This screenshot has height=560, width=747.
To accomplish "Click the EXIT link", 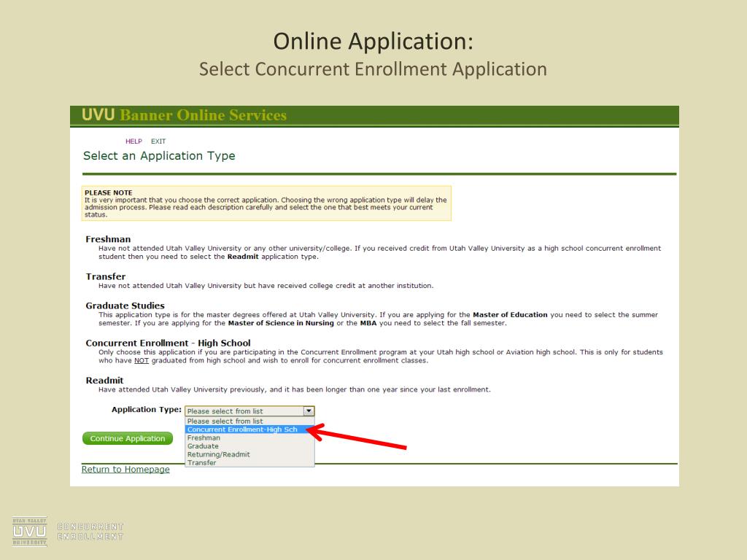I will 158,141.
